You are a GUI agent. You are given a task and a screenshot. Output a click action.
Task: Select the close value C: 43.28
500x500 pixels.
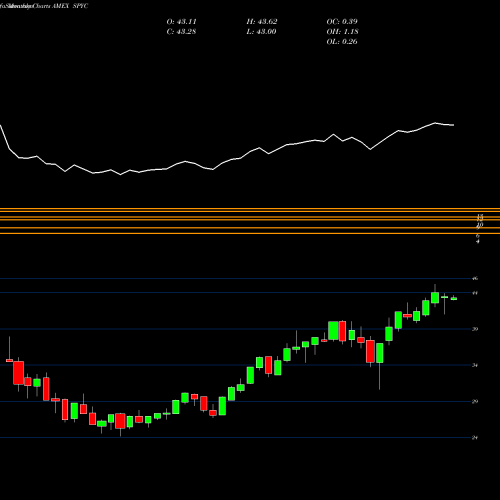click(181, 32)
